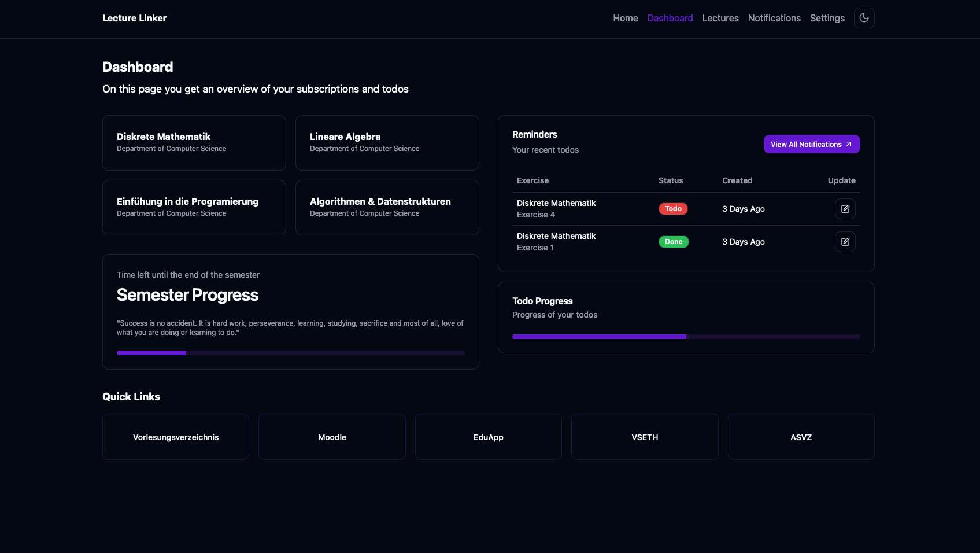Go to the Lectures page

click(720, 18)
